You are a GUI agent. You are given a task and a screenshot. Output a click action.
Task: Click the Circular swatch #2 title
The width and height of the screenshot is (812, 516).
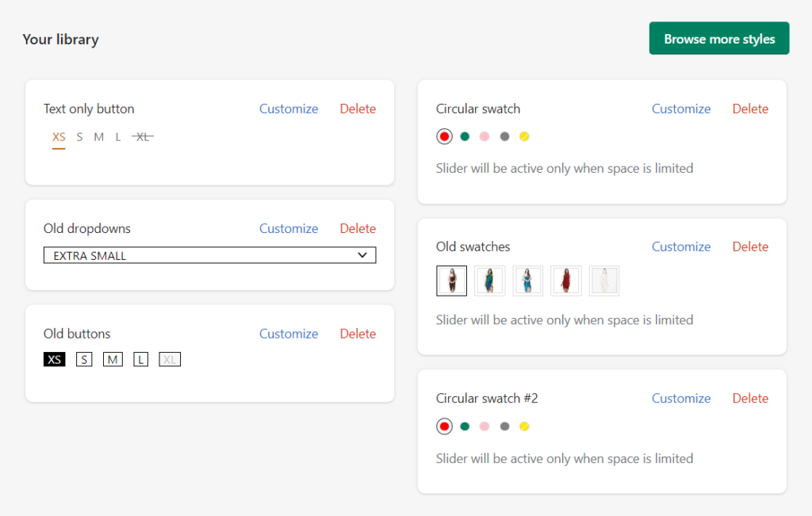[487, 398]
